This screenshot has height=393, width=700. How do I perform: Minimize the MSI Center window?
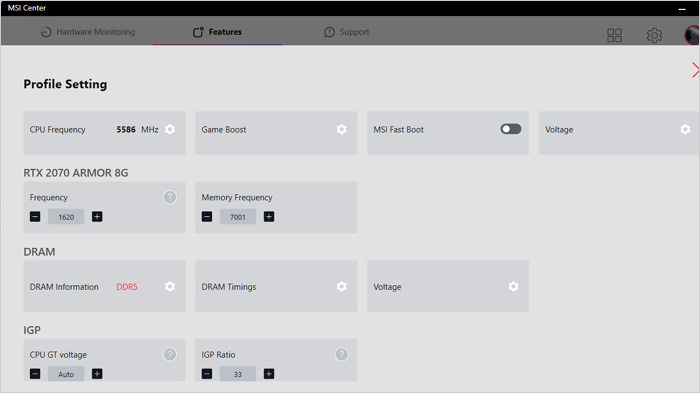coord(682,9)
